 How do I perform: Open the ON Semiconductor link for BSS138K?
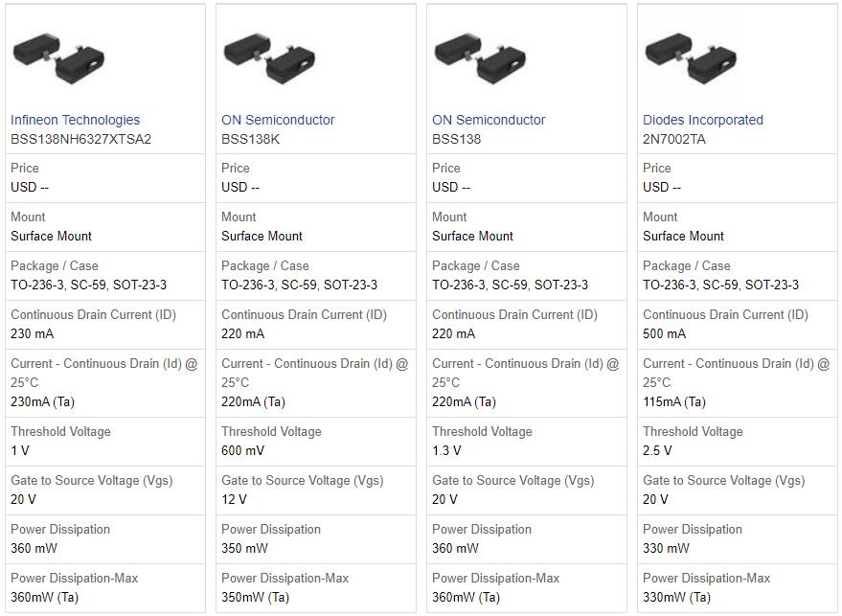tap(278, 120)
